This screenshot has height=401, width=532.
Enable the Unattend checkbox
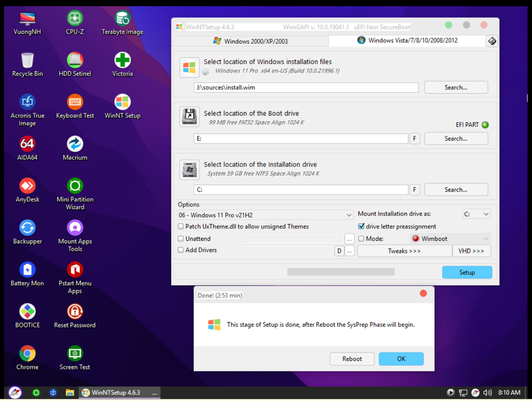coord(181,239)
